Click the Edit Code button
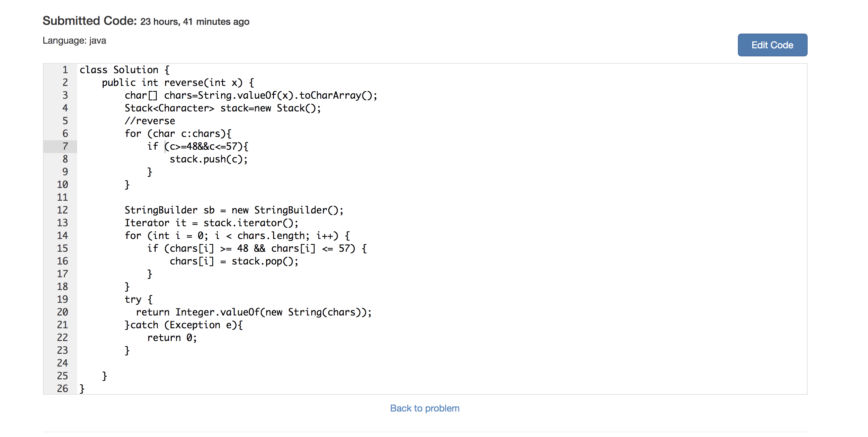The image size is (868, 437). 772,45
